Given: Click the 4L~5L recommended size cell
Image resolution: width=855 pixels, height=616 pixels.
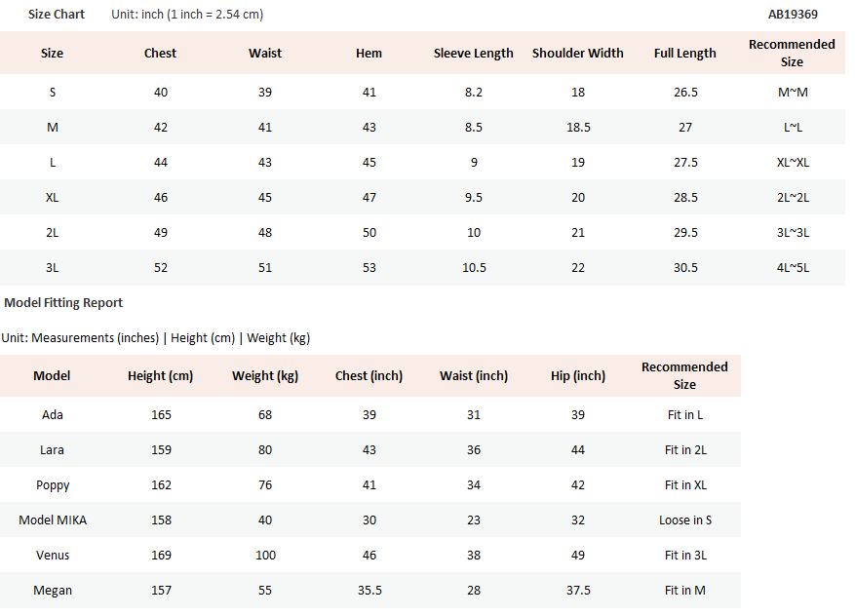Looking at the screenshot, I should 793,268.
